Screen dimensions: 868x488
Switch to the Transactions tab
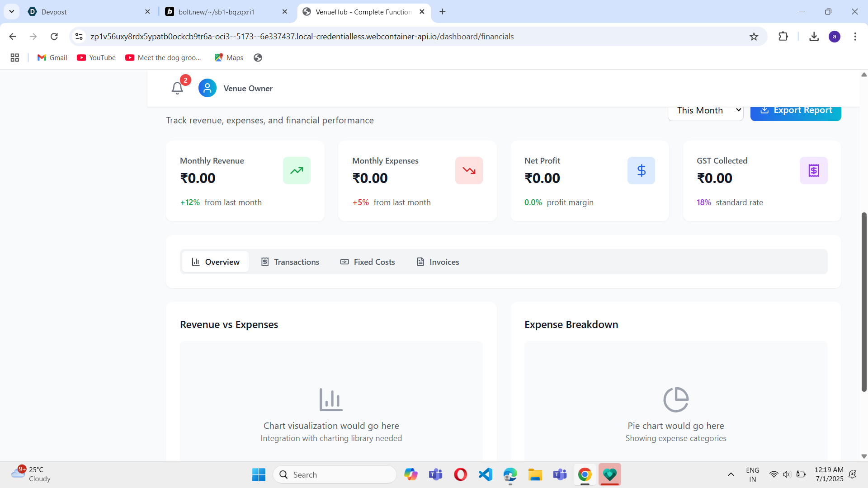click(x=290, y=262)
